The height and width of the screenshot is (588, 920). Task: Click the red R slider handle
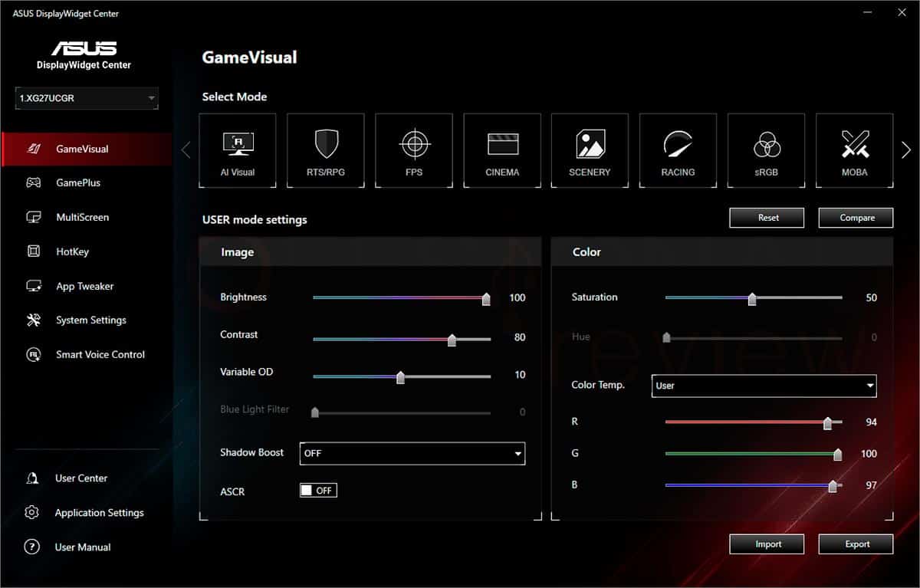827,423
